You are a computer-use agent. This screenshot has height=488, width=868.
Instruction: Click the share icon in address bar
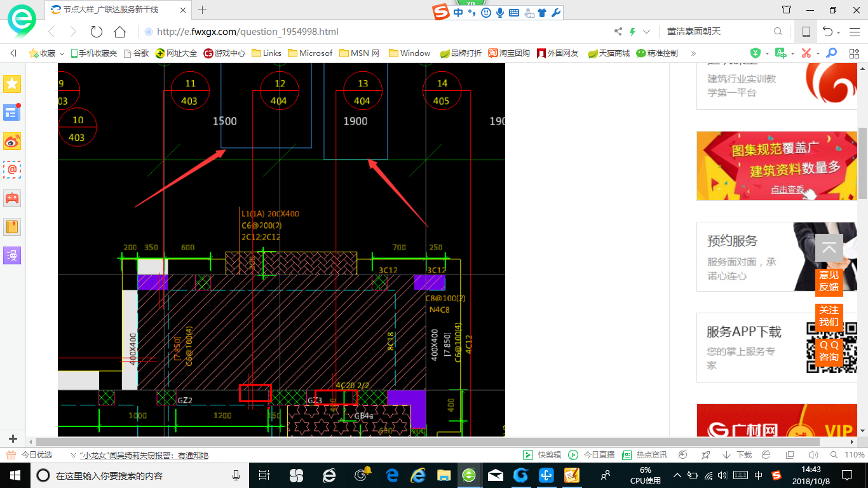(x=618, y=32)
